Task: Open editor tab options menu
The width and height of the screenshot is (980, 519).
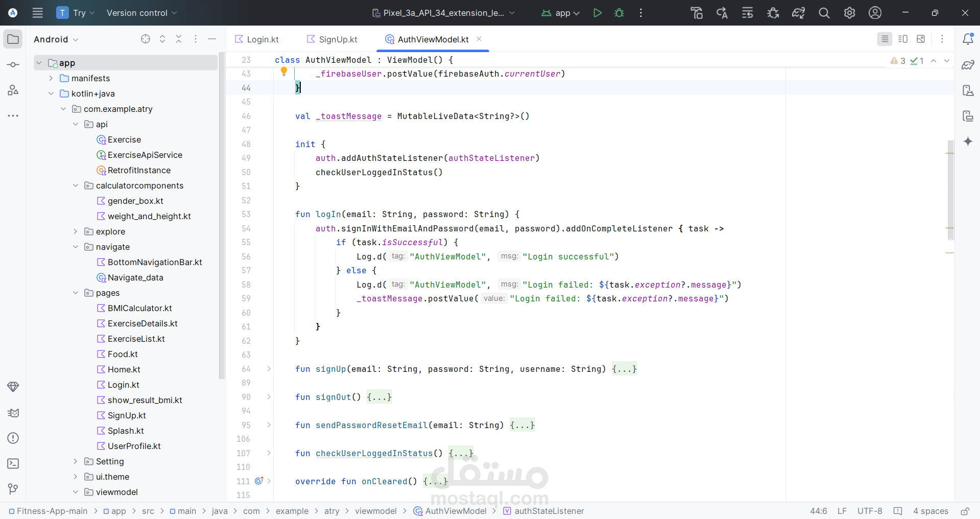Action: 942,39
